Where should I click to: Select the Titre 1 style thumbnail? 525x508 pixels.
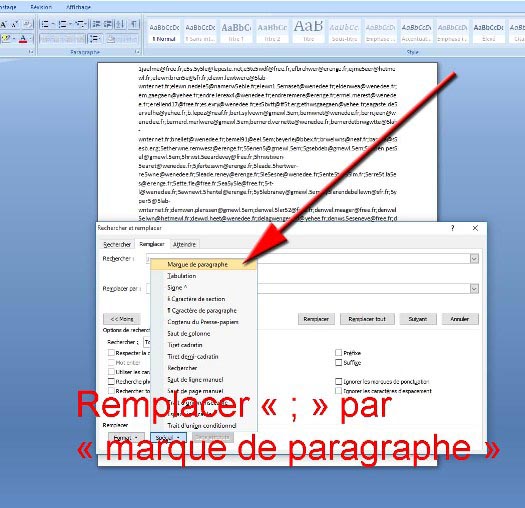click(x=236, y=31)
